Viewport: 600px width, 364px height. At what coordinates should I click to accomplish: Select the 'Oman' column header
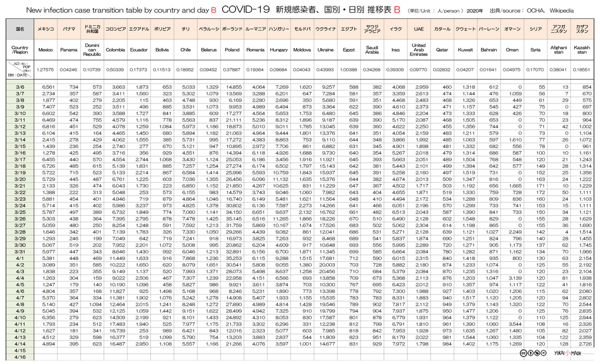pos(512,50)
